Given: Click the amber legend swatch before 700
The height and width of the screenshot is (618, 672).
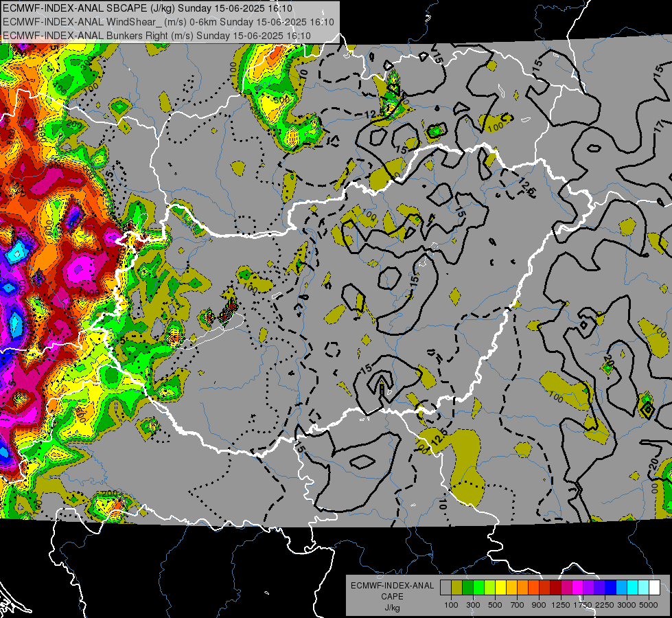Looking at the screenshot, I should point(511,588).
